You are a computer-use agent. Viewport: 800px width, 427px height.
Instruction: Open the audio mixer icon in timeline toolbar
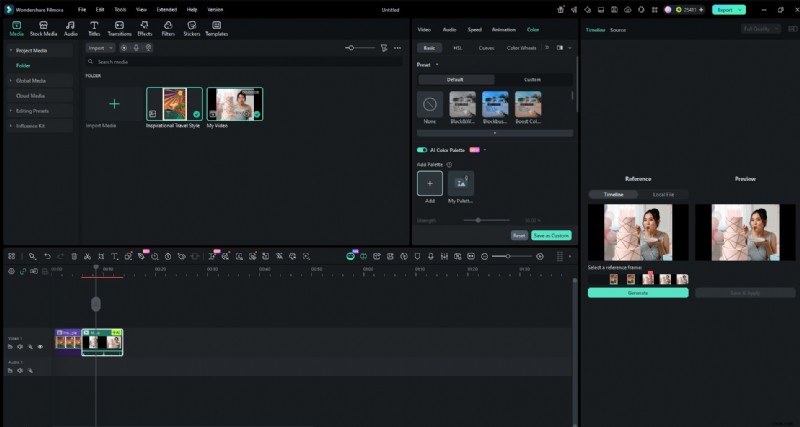coord(444,256)
